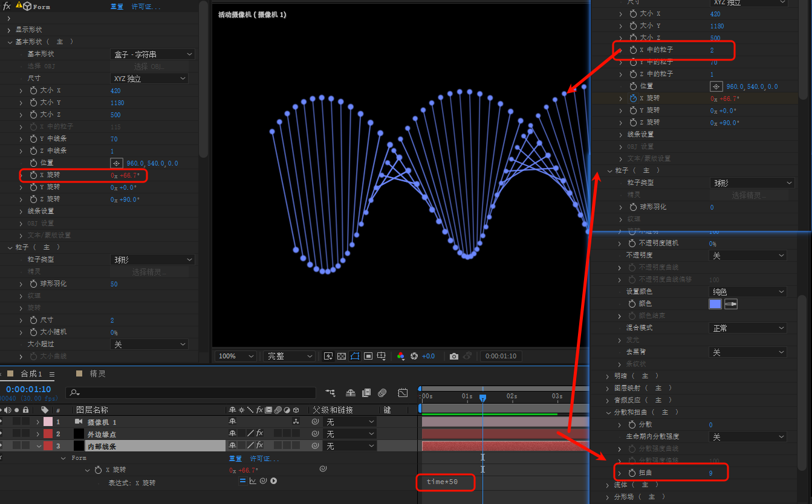Click 重置 link in timeline Form row

236,458
